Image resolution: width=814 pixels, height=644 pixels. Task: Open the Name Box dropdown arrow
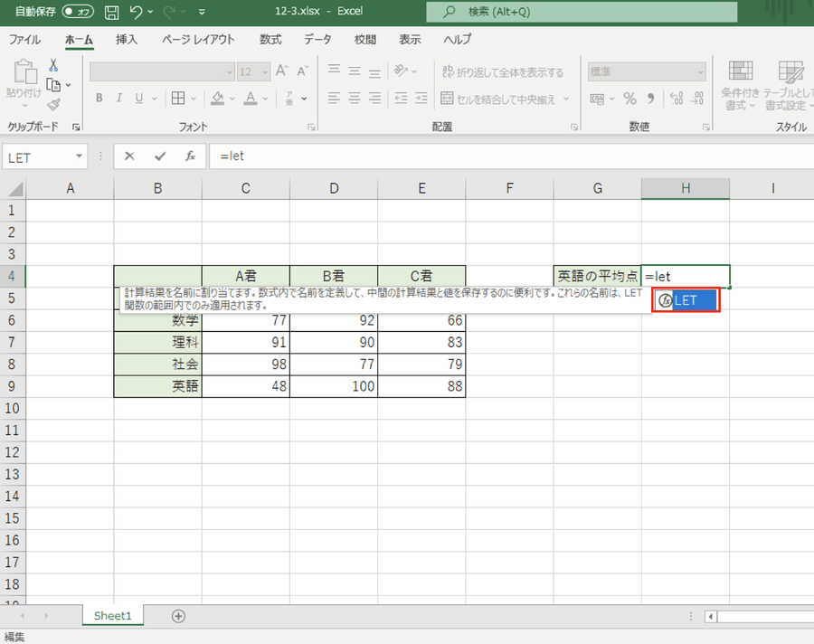pos(80,156)
